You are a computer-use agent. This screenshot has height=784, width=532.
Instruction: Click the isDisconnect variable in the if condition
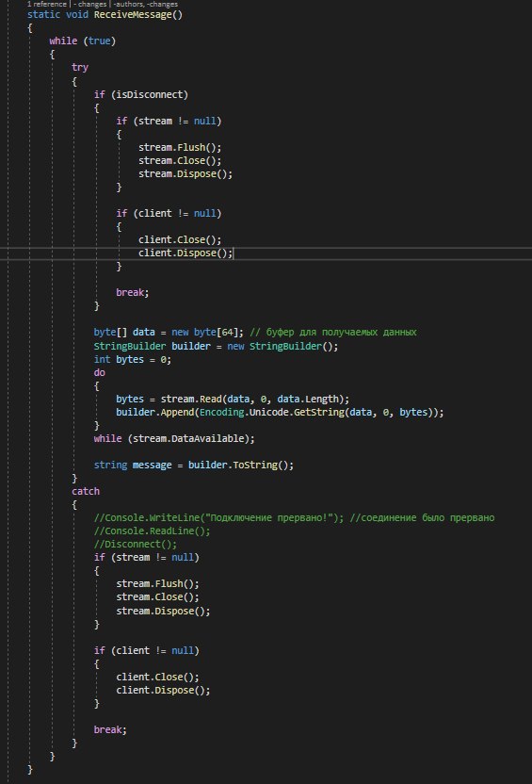point(150,94)
